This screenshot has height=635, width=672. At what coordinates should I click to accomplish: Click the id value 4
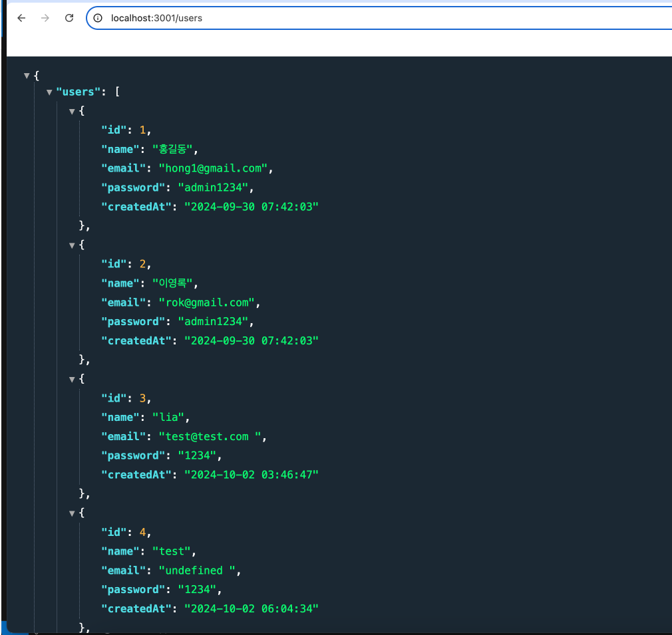click(142, 532)
